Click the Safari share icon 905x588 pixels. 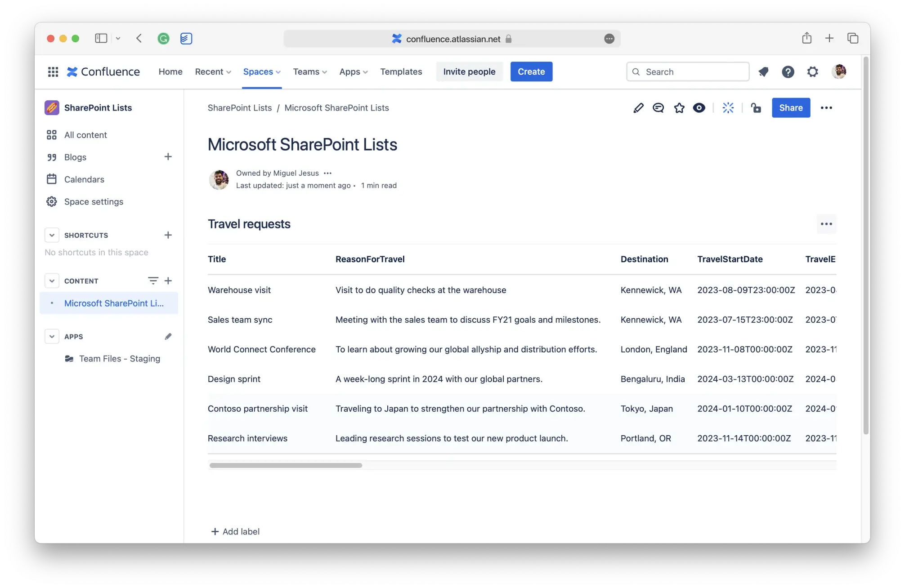[x=806, y=38]
